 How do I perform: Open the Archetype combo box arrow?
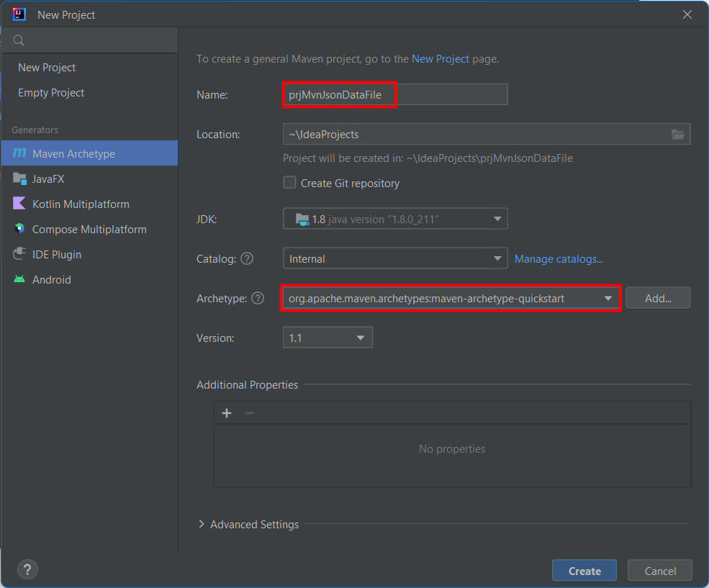tap(608, 298)
